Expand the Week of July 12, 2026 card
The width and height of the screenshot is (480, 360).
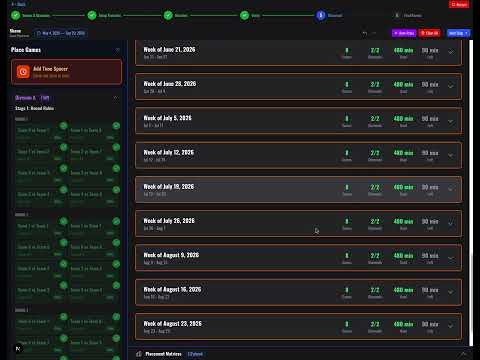point(451,155)
